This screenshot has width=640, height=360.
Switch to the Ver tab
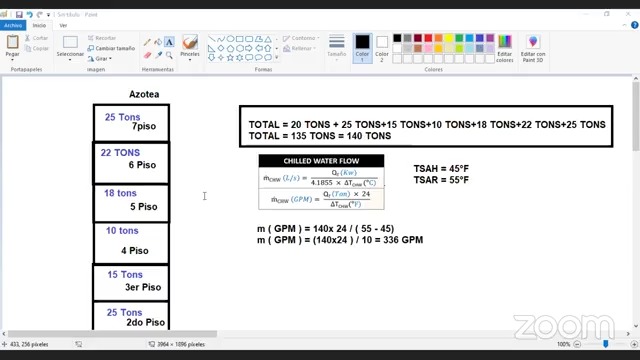(x=63, y=25)
